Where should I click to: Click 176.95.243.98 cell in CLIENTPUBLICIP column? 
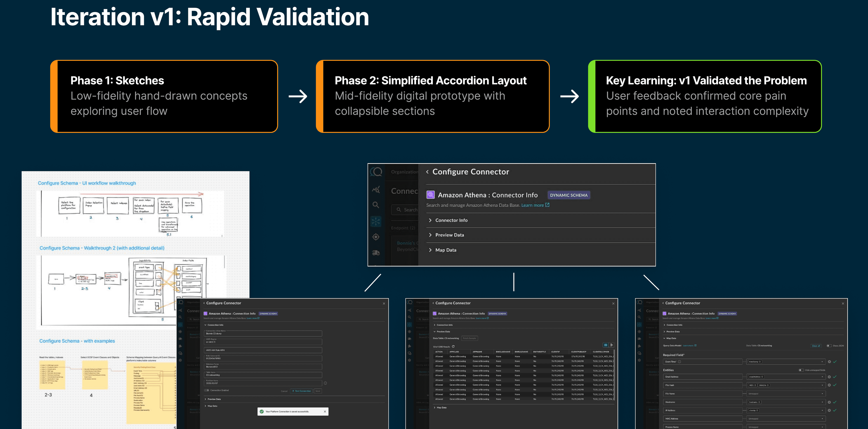tap(578, 357)
